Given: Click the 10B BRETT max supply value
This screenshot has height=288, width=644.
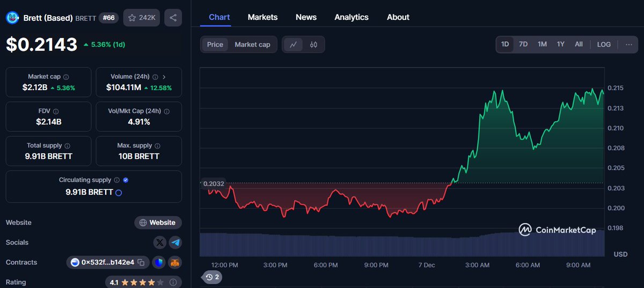Looking at the screenshot, I should click(x=139, y=156).
